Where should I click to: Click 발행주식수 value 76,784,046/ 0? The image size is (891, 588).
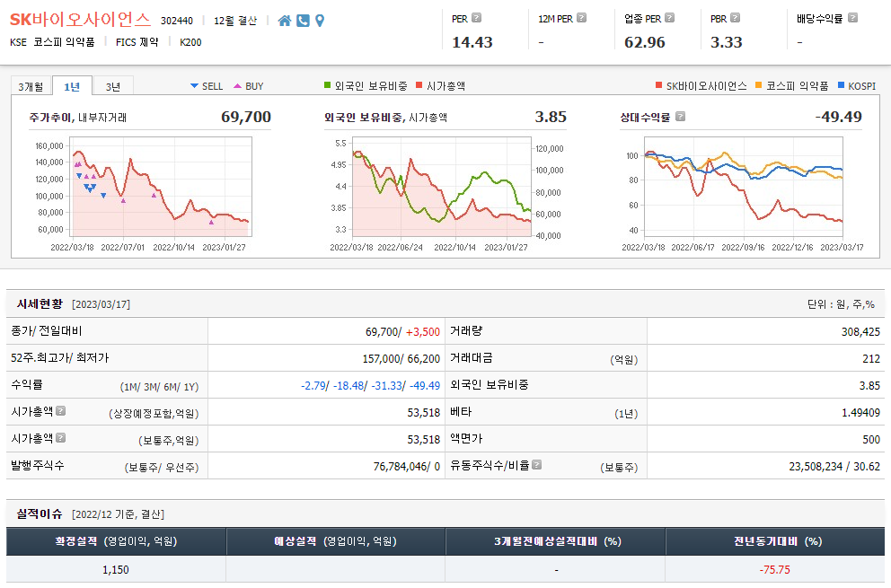(407, 467)
